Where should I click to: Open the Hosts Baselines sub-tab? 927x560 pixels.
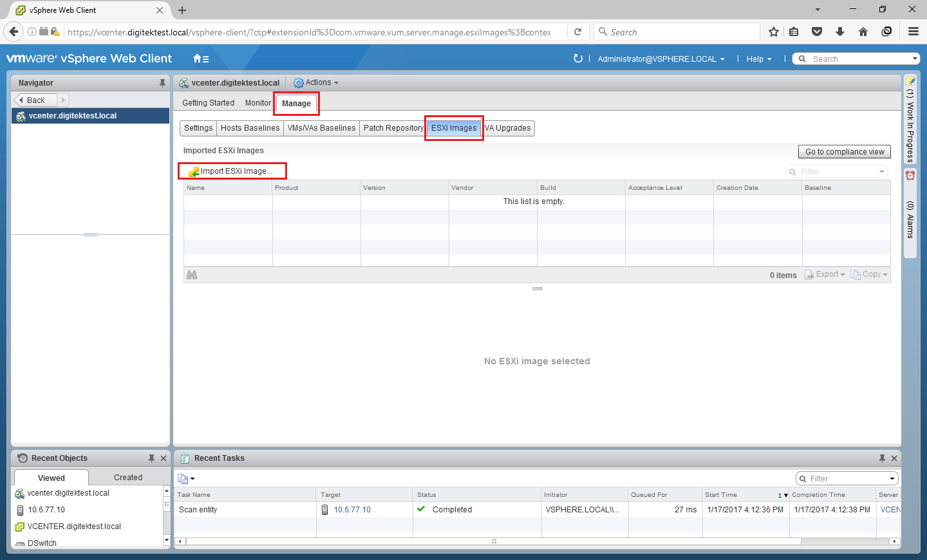pyautogui.click(x=250, y=128)
